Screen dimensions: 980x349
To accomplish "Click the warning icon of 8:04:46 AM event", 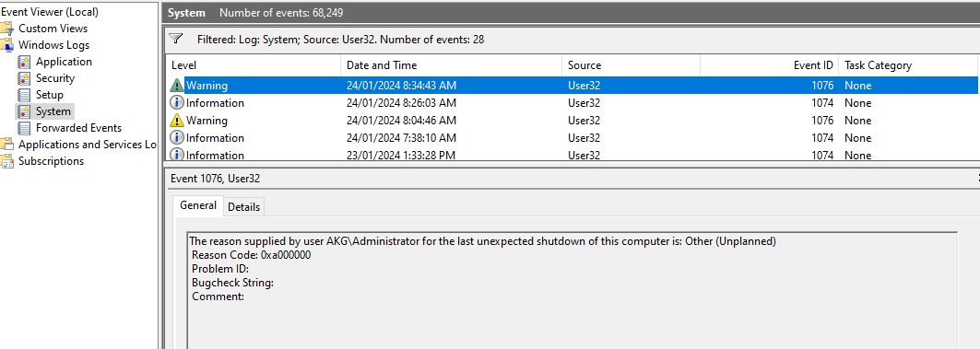I will [x=177, y=121].
